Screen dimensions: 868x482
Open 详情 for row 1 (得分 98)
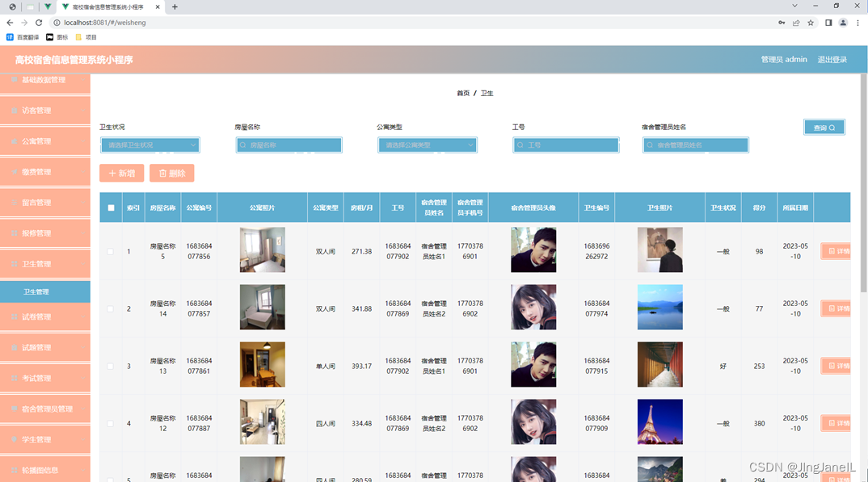click(836, 251)
